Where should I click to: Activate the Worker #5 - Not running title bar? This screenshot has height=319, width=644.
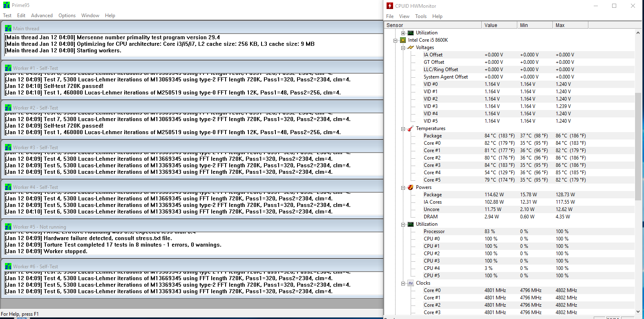192,227
